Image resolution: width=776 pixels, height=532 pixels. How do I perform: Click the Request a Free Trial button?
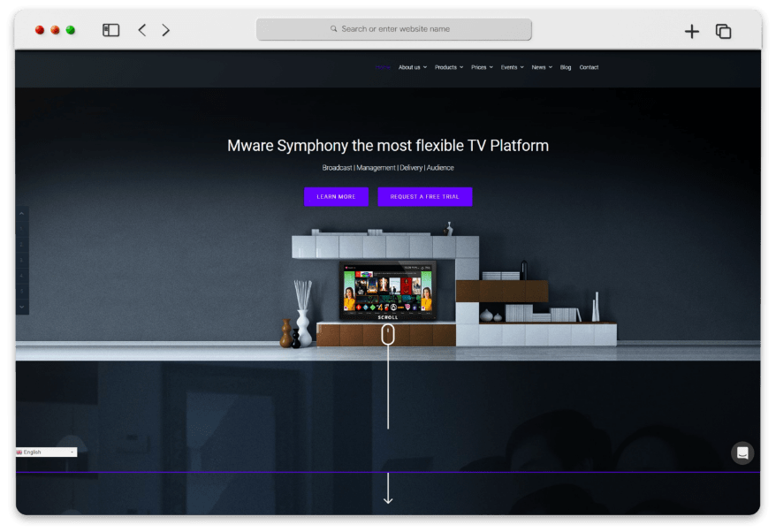pos(424,196)
